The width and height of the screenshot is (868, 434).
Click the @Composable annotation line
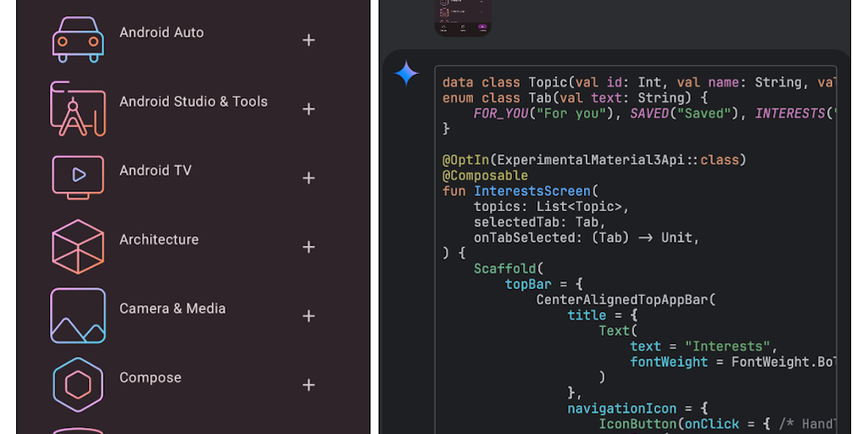[x=485, y=175]
